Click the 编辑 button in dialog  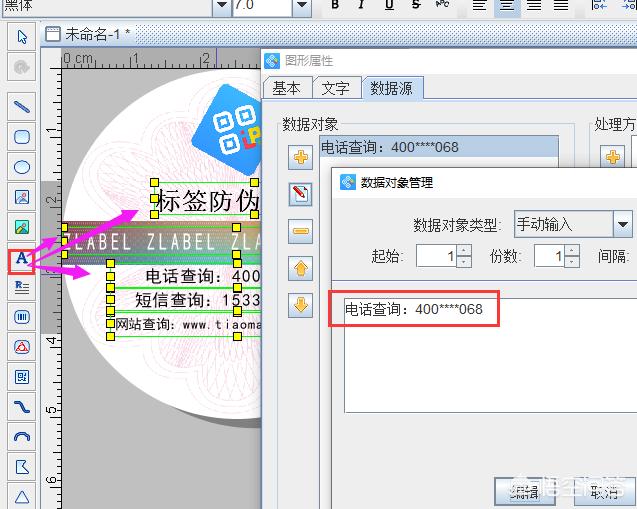click(524, 492)
